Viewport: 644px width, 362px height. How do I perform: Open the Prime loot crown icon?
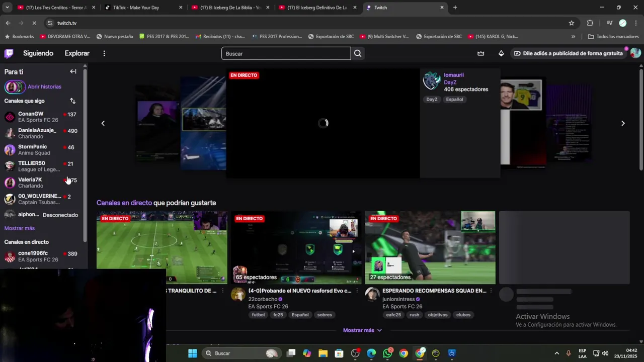(x=481, y=53)
